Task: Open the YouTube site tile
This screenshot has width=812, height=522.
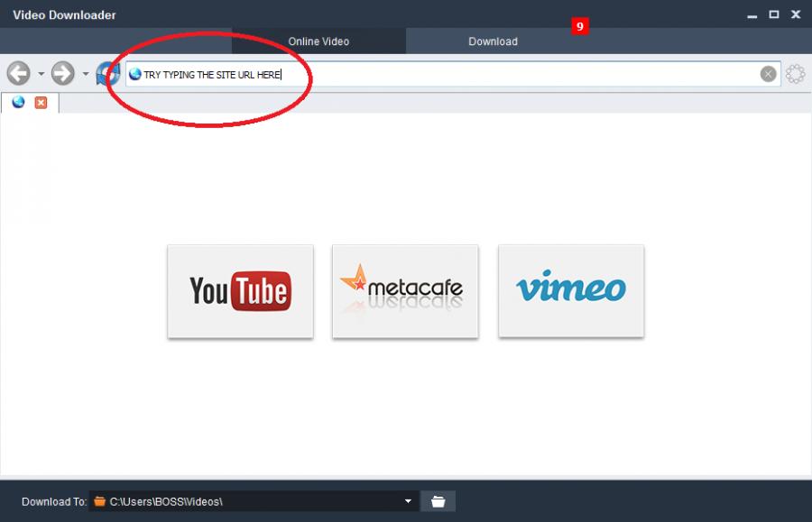Action: (x=240, y=291)
